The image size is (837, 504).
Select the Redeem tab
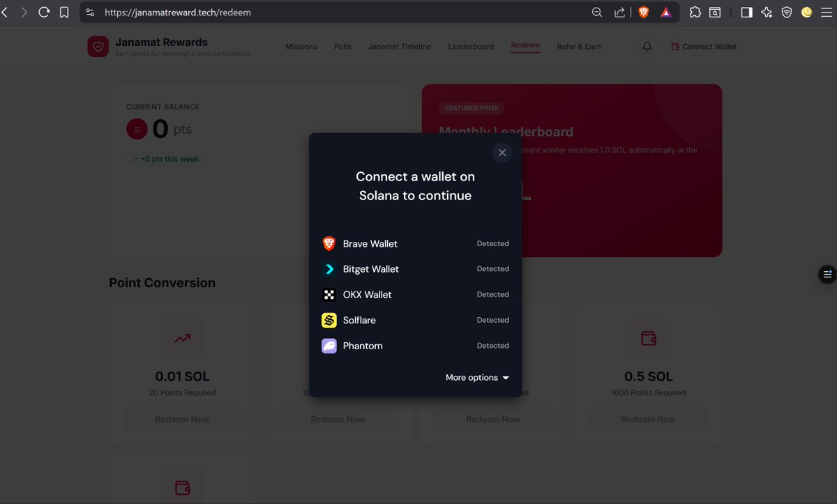tap(525, 45)
